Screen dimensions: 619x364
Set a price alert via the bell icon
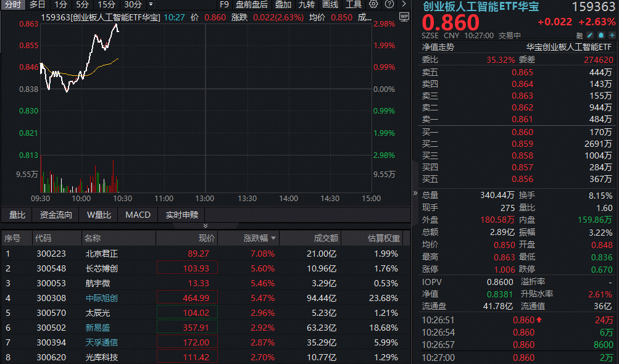[x=600, y=36]
